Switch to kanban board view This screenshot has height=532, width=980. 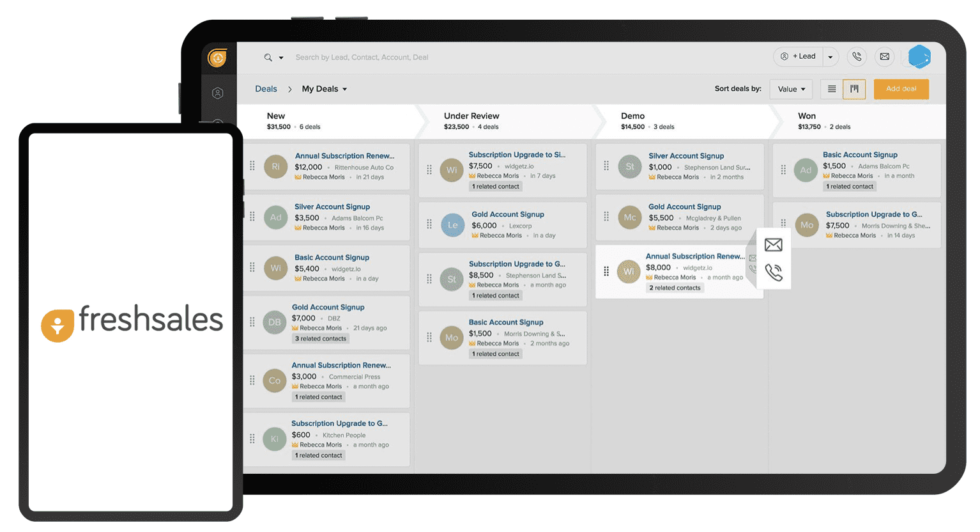coord(854,89)
